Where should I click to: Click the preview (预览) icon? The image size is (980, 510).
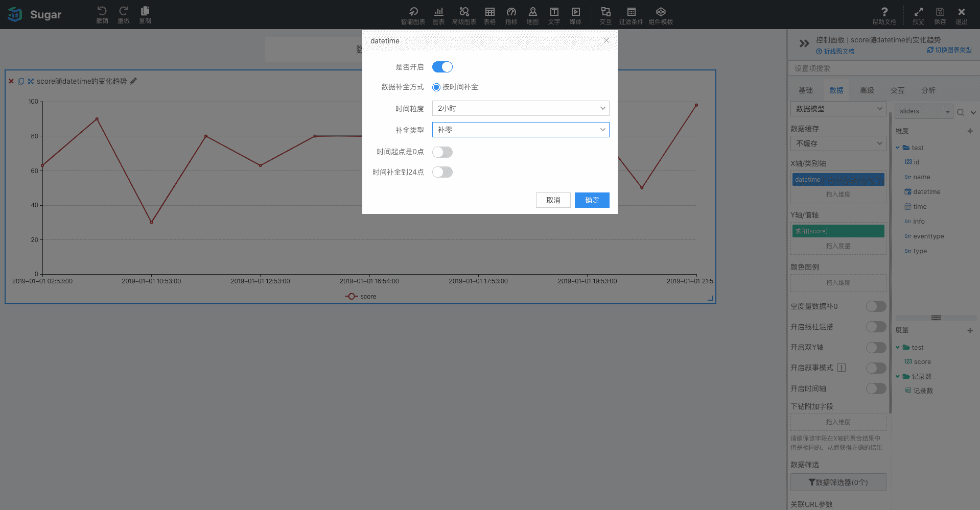(918, 12)
